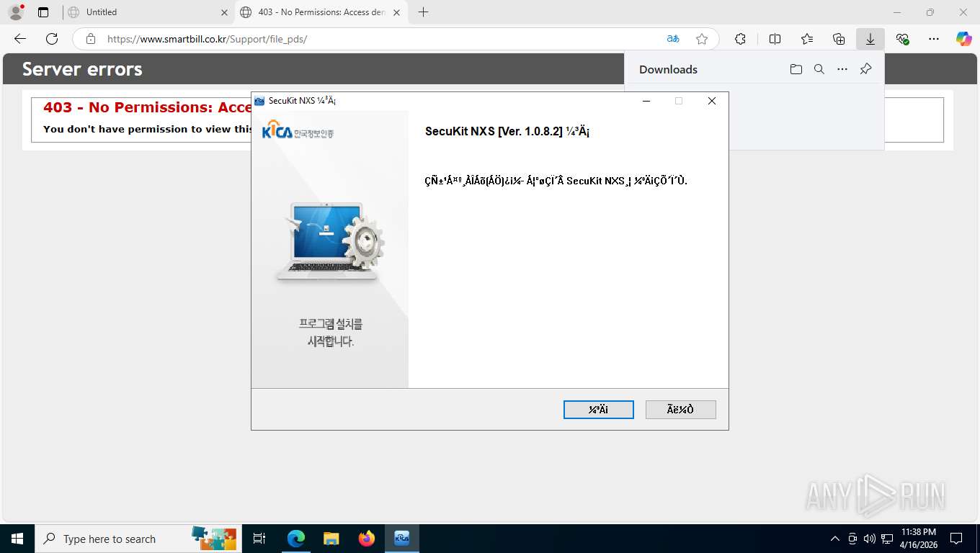This screenshot has width=980, height=553.
Task: Show hidden system tray icons
Action: pyautogui.click(x=835, y=539)
